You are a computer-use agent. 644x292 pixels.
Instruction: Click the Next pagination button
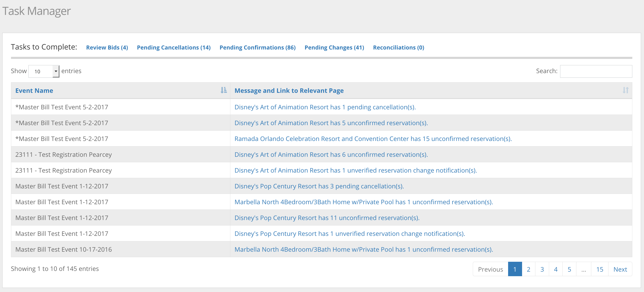coord(620,269)
